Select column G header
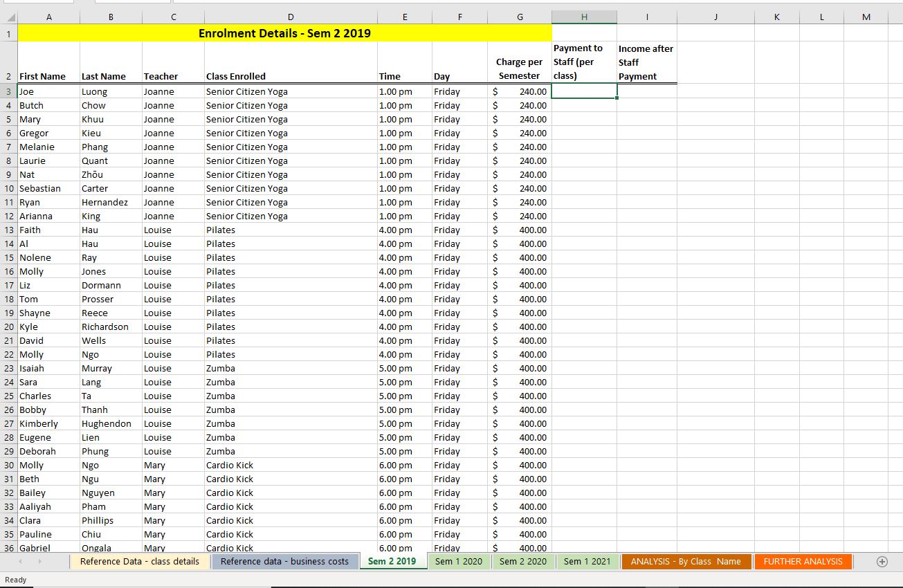The width and height of the screenshot is (903, 588). 520,17
